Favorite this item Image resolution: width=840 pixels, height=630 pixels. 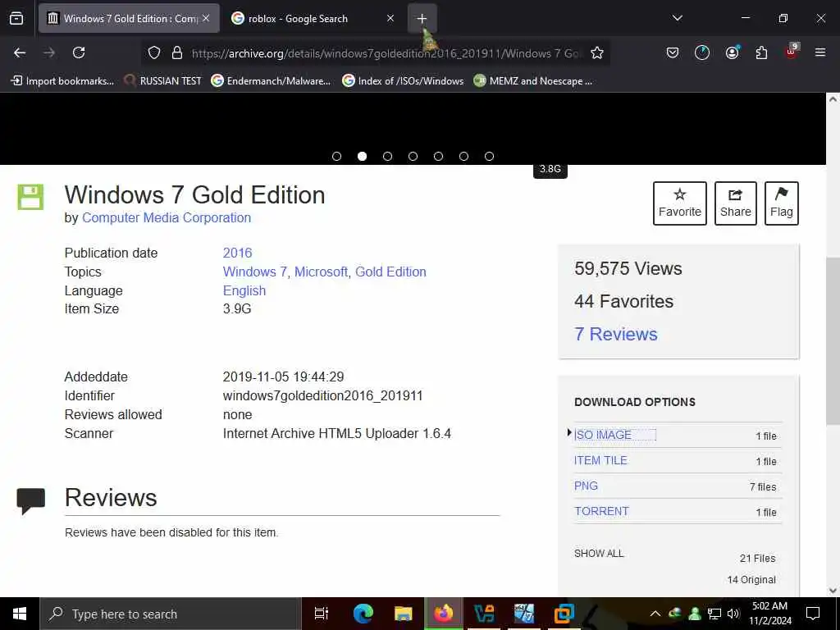[x=680, y=203]
